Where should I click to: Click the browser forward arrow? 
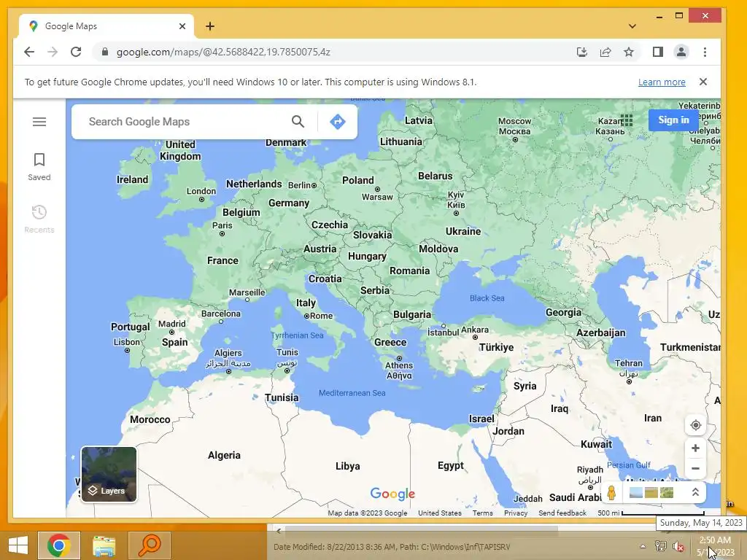(x=53, y=52)
